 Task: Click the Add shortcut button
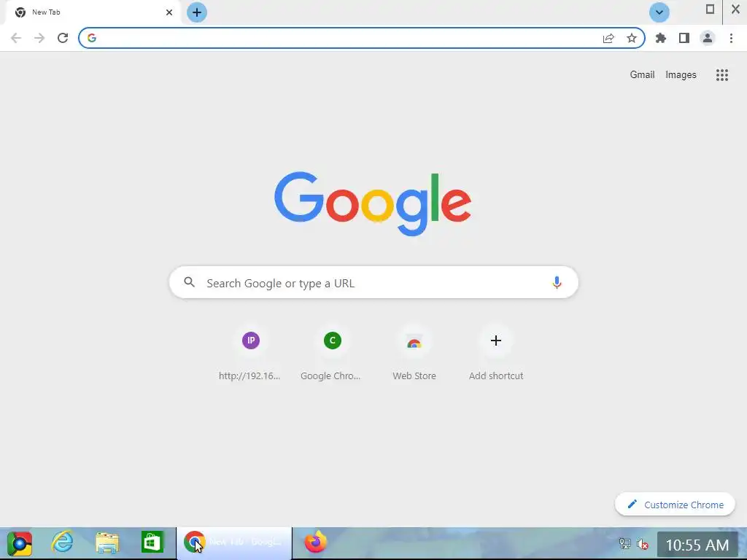[x=496, y=354]
